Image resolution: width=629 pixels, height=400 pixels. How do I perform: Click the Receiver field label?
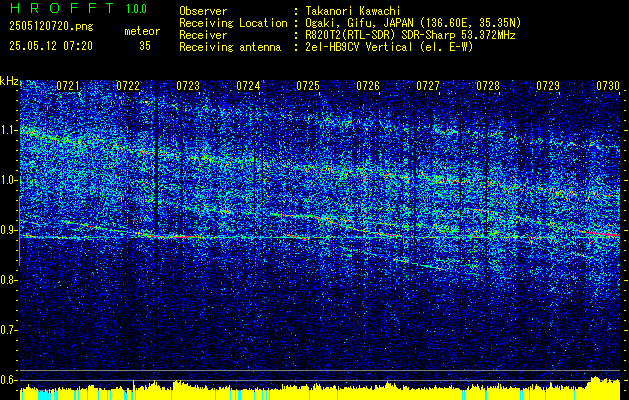tap(203, 35)
